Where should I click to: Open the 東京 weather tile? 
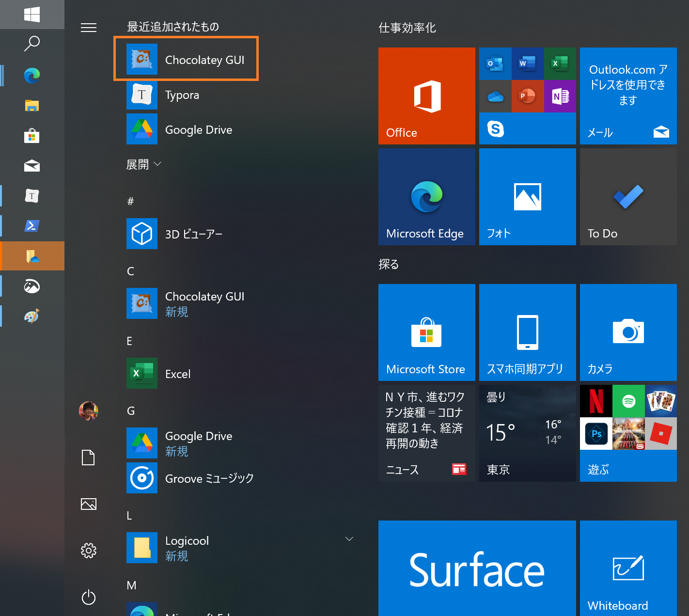528,433
